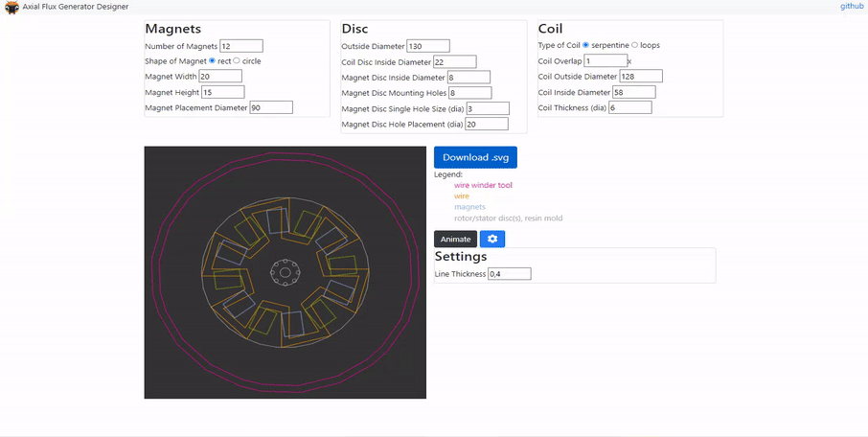Edit the Line Thickness field
The image size is (868, 437).
pos(510,274)
